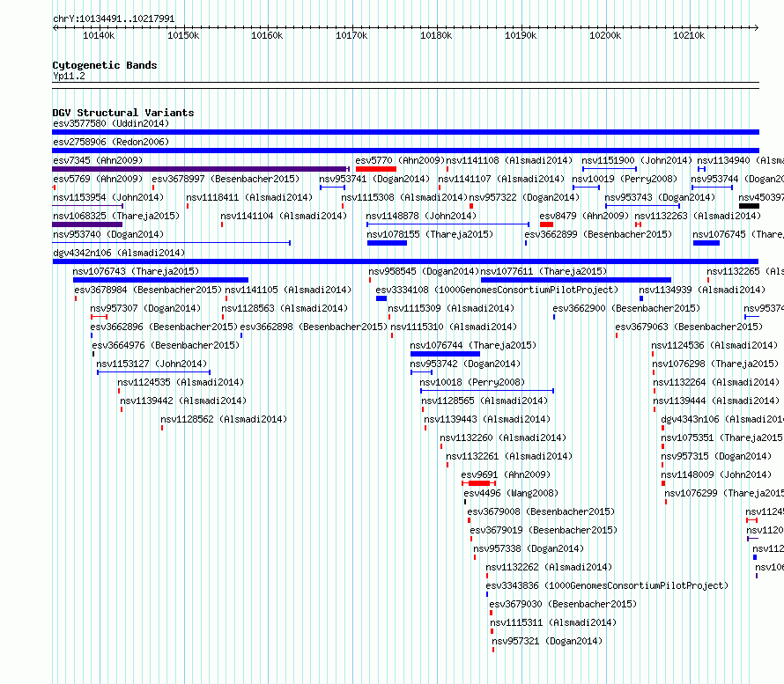
Task: Click esv8479 (Ahn2009) label
Action: coord(584,216)
